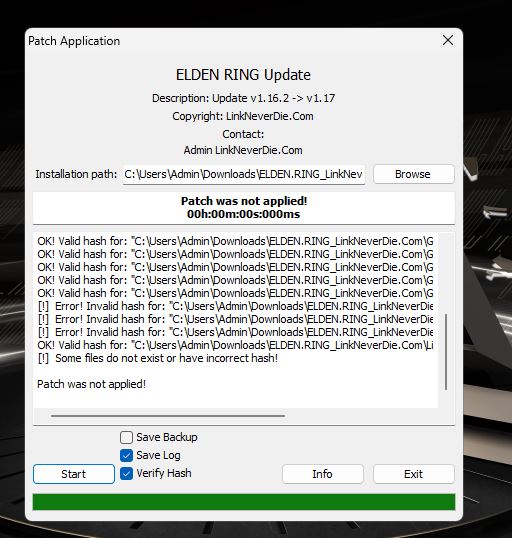Exit the Patch Application
Image resolution: width=512 pixels, height=538 pixels.
click(x=414, y=474)
